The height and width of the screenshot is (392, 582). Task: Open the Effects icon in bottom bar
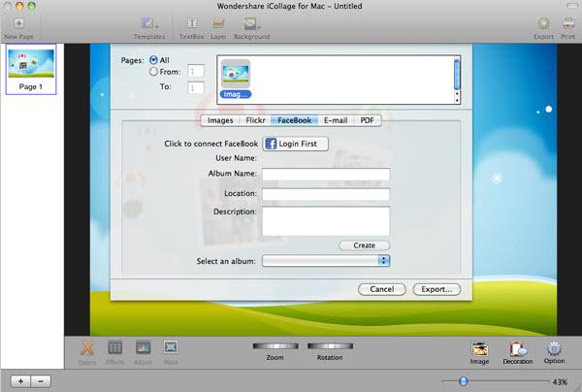[114, 347]
